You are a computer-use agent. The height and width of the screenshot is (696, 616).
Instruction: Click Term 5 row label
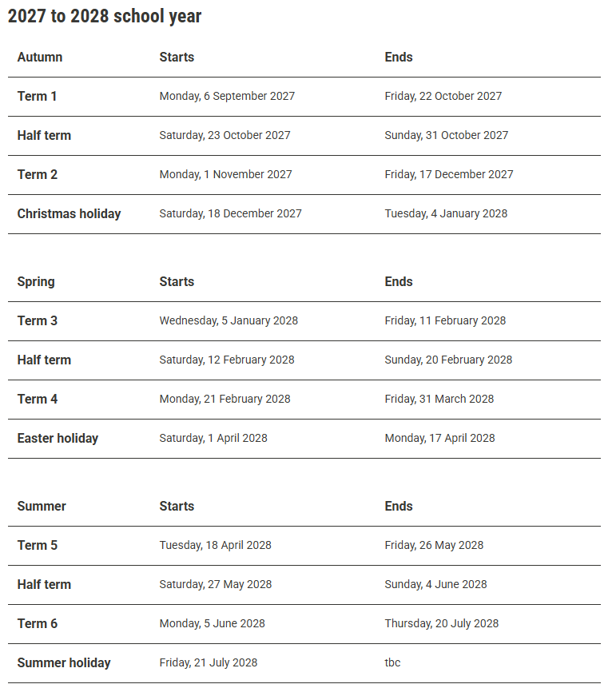pos(38,546)
